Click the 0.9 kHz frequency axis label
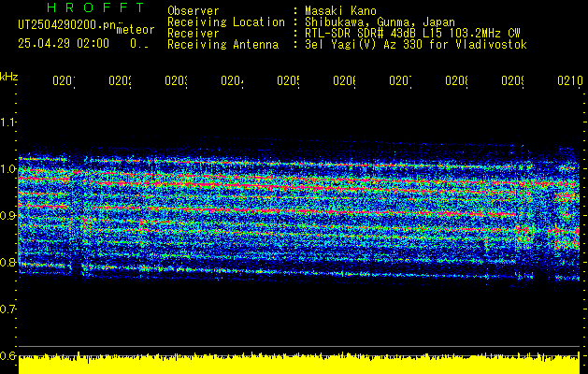Viewport: 588px width, 374px height. pos(8,215)
